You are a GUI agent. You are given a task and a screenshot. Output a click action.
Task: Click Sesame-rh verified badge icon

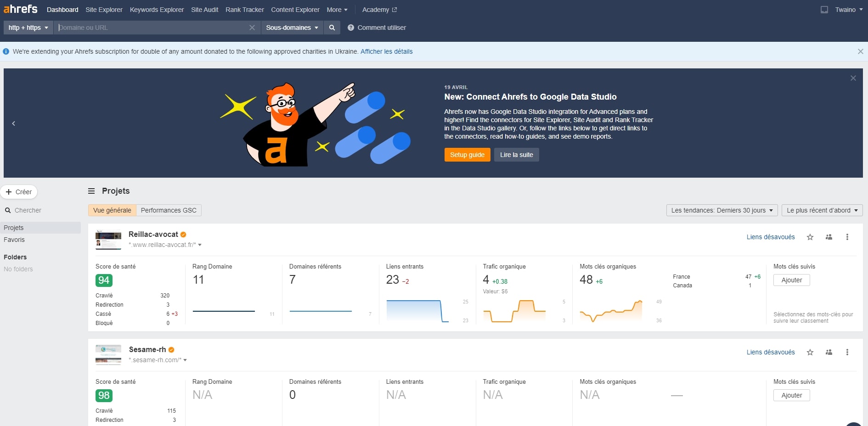(x=171, y=350)
